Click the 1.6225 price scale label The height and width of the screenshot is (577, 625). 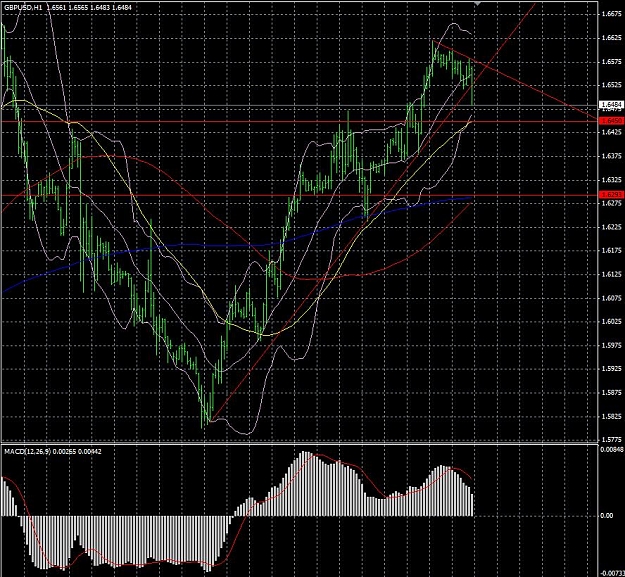pyautogui.click(x=612, y=227)
